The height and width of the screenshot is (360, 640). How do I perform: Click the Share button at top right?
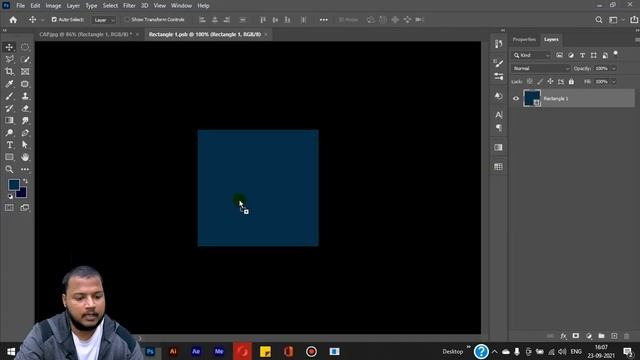click(634, 20)
